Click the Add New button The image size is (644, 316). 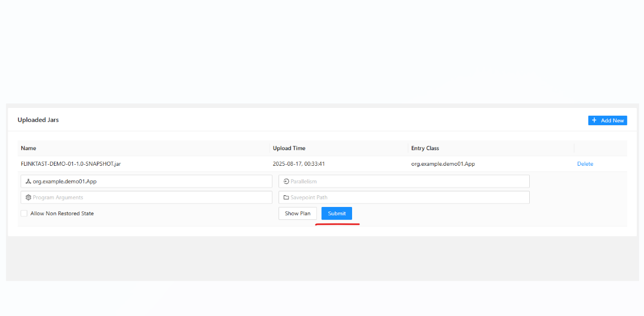point(607,120)
